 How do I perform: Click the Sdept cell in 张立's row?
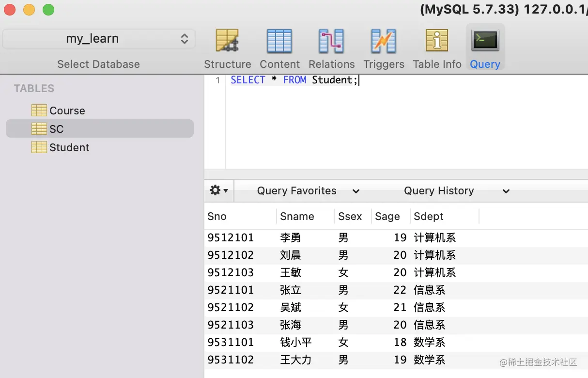pos(429,290)
